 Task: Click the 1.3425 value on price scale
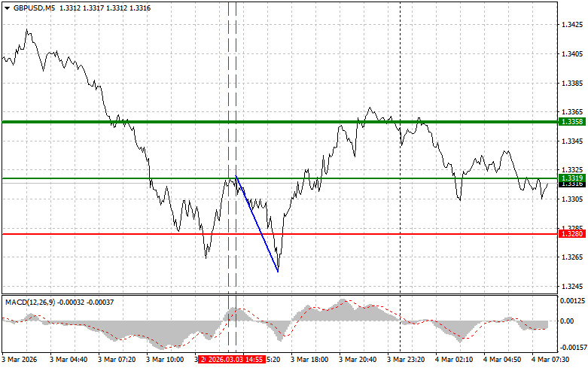(x=568, y=25)
